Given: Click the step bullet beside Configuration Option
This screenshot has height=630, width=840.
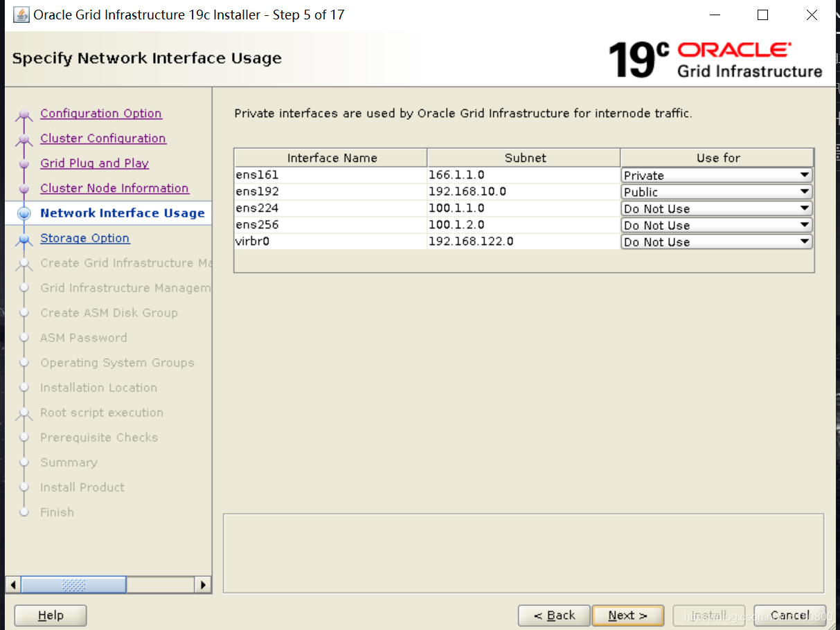Looking at the screenshot, I should (25, 115).
